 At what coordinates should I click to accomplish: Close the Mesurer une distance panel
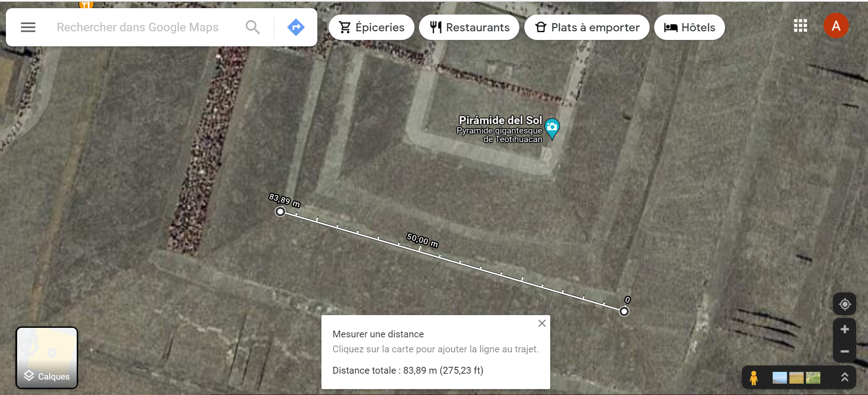tap(542, 323)
